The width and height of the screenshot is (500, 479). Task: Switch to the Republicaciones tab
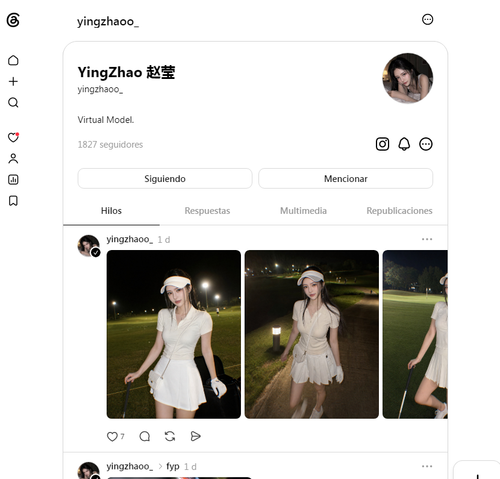[x=399, y=211]
